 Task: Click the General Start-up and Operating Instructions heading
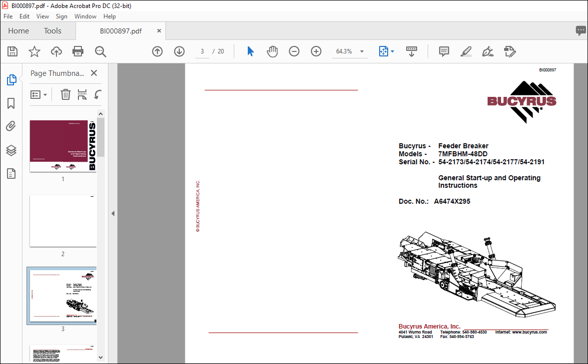click(490, 181)
